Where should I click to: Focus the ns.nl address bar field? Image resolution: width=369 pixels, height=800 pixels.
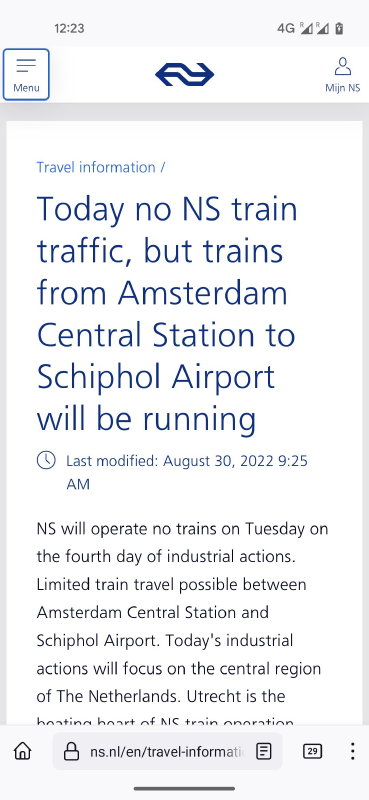click(167, 751)
